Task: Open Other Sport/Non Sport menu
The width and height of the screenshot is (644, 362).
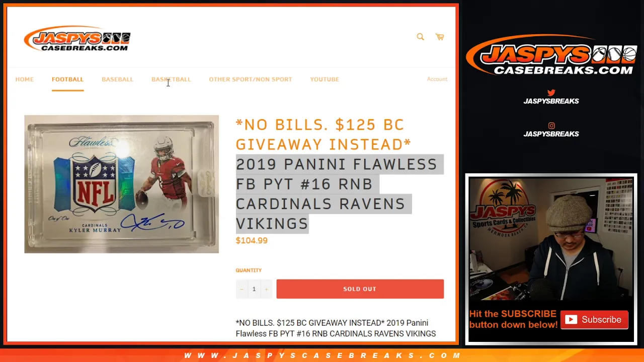Action: [250, 79]
